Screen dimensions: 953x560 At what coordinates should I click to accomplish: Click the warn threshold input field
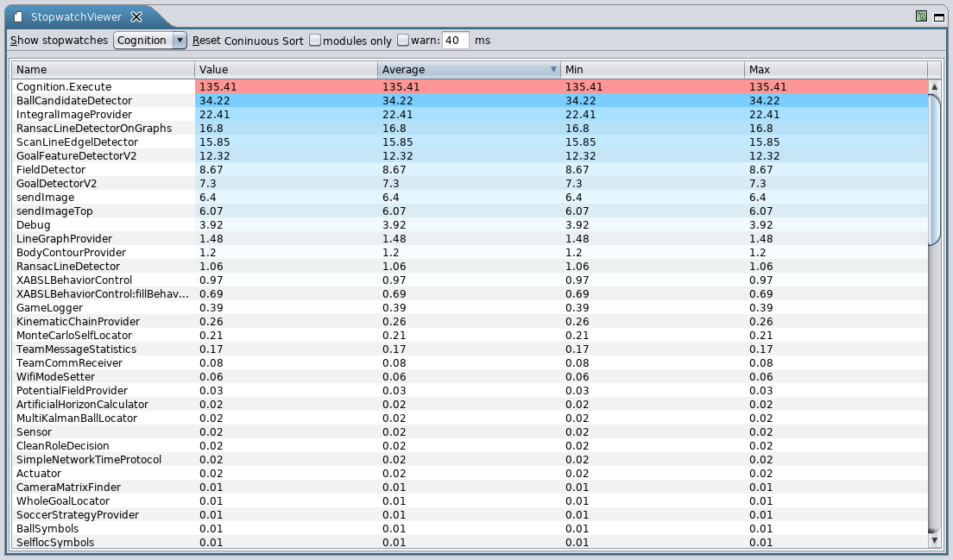456,40
